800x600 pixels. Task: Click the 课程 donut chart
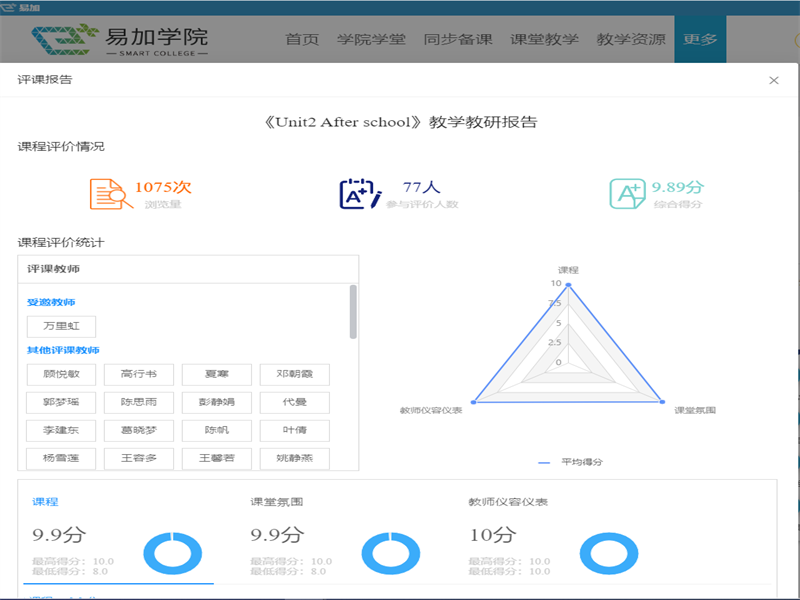[173, 554]
